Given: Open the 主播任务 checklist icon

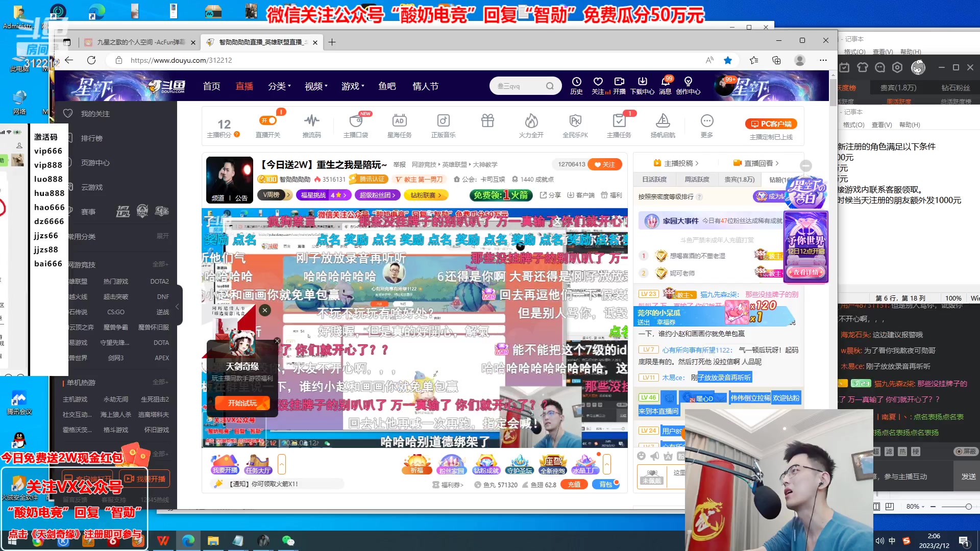Looking at the screenshot, I should (x=619, y=126).
